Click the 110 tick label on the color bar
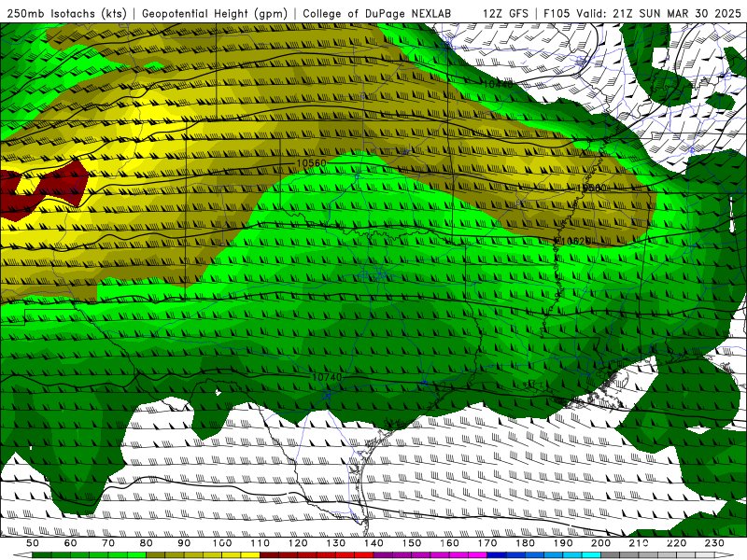747x560 pixels. click(x=261, y=543)
